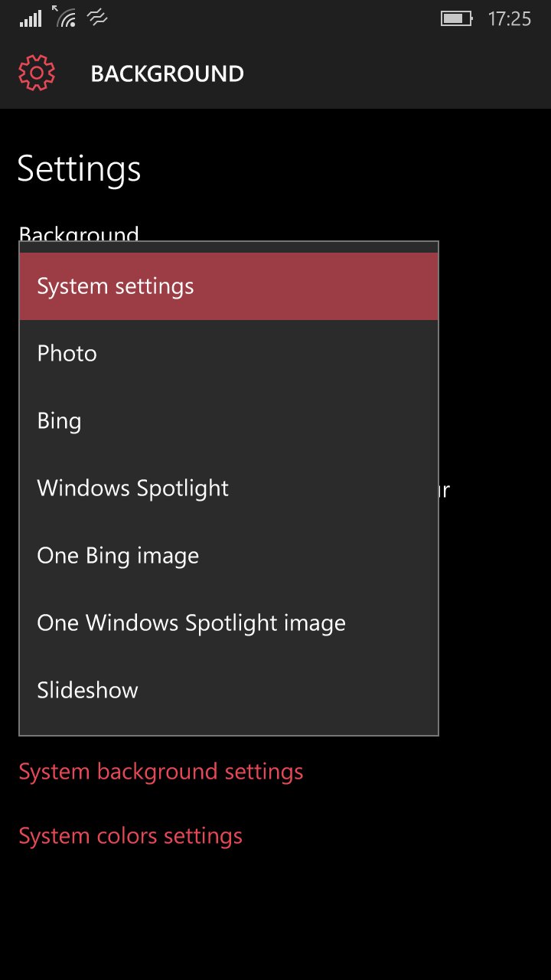
Task: Tap the cellular signal strength icon
Action: pyautogui.click(x=31, y=18)
